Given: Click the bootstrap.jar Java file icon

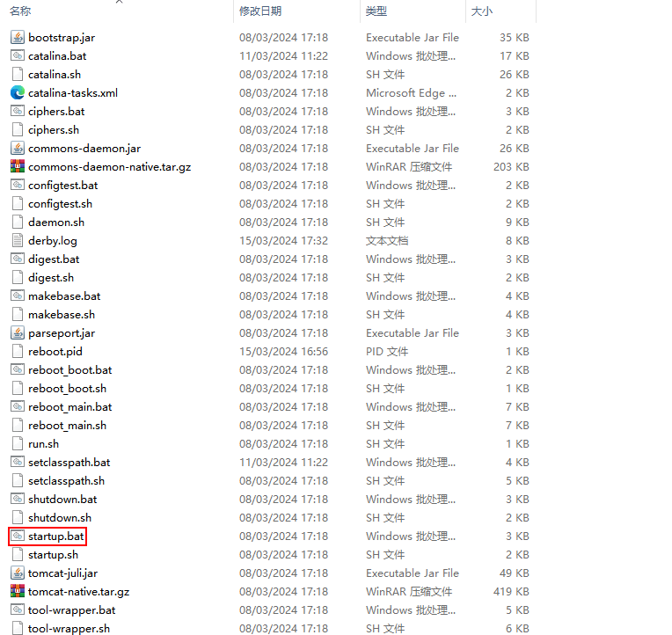Looking at the screenshot, I should pyautogui.click(x=18, y=37).
